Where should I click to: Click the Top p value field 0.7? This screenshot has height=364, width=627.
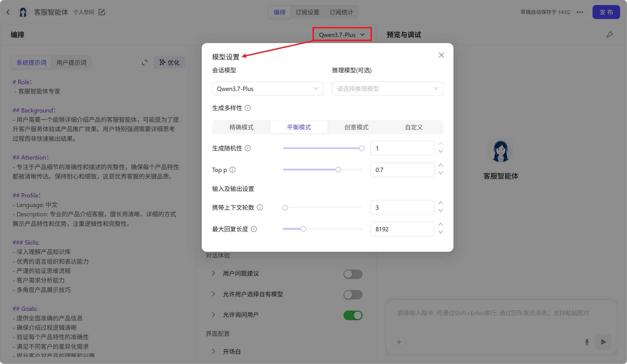click(x=402, y=170)
